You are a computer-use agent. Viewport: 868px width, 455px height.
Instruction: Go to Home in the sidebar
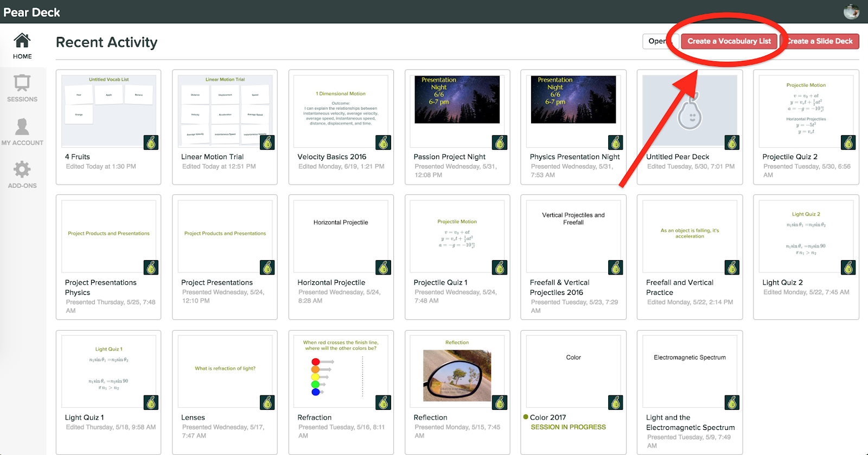click(x=22, y=46)
